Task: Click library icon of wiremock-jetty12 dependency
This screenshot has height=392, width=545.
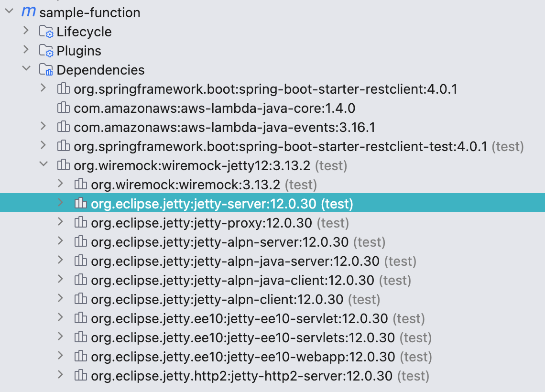Action: coord(63,165)
